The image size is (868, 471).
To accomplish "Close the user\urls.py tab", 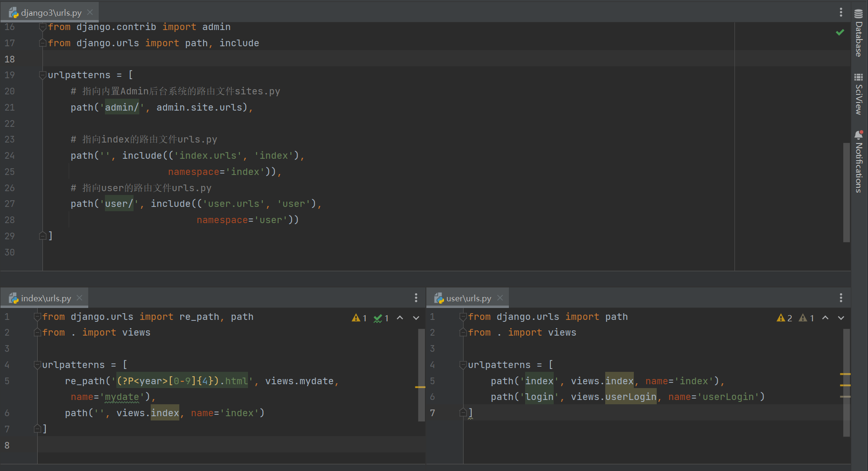I will (500, 298).
